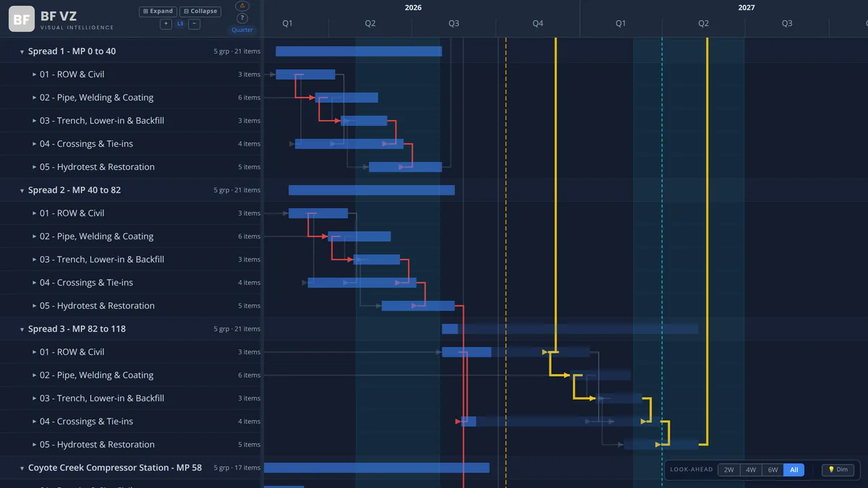The image size is (868, 488).
Task: Increase level with the plus button
Action: [166, 24]
